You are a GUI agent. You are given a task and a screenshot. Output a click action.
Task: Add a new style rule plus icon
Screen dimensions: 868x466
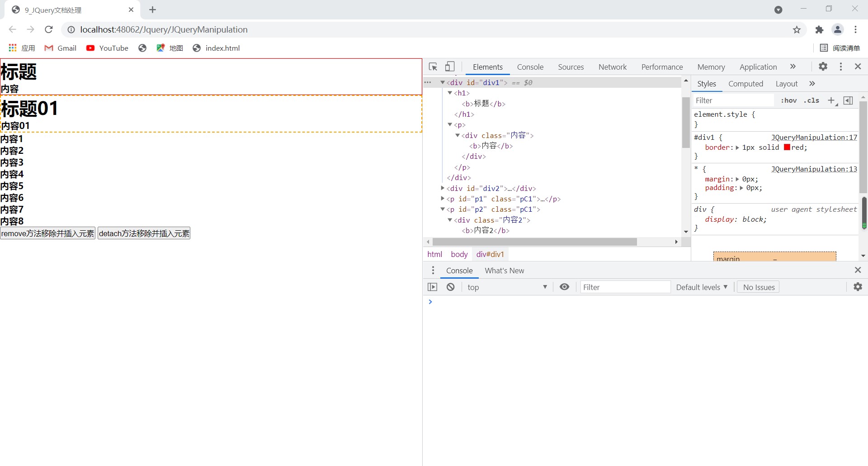point(832,100)
